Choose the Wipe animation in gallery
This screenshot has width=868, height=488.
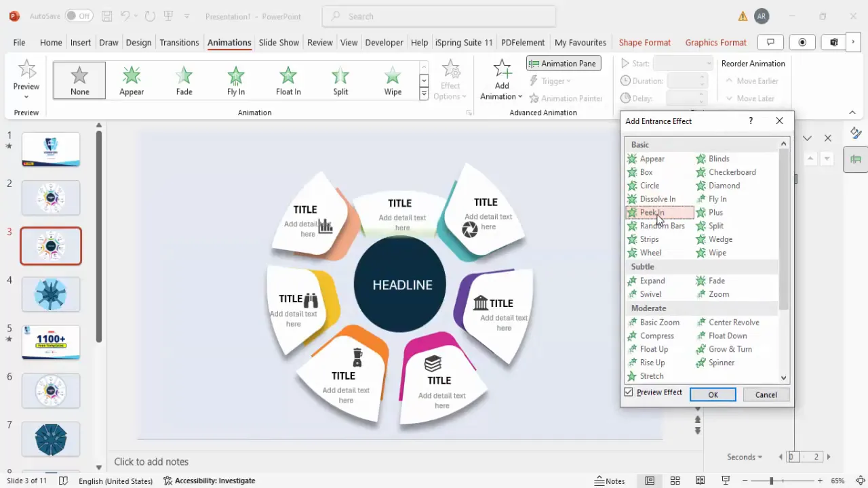pos(393,80)
